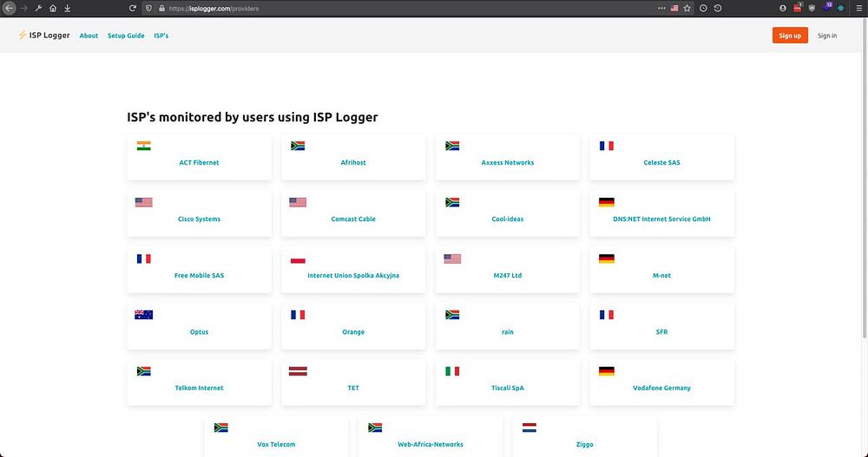Click the German flag on DNS:NET card

pyautogui.click(x=606, y=203)
